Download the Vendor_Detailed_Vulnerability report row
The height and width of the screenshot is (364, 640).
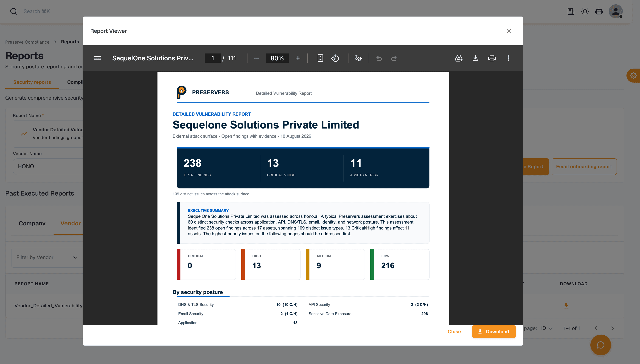[x=566, y=305]
